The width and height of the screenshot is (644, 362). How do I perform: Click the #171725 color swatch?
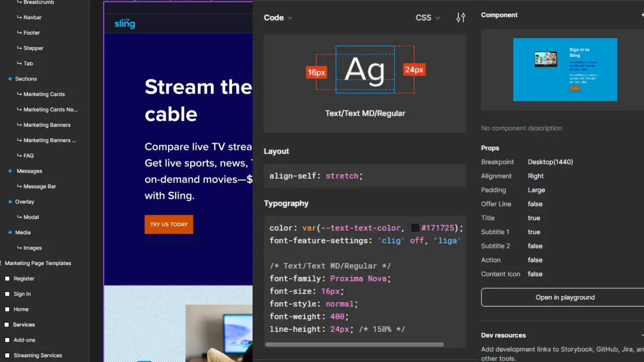click(415, 228)
